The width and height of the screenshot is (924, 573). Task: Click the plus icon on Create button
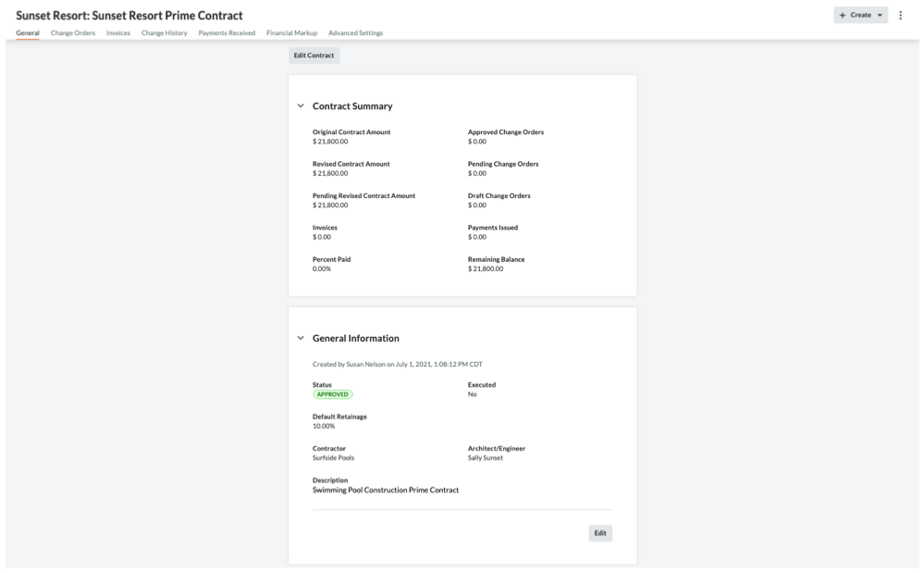click(842, 16)
